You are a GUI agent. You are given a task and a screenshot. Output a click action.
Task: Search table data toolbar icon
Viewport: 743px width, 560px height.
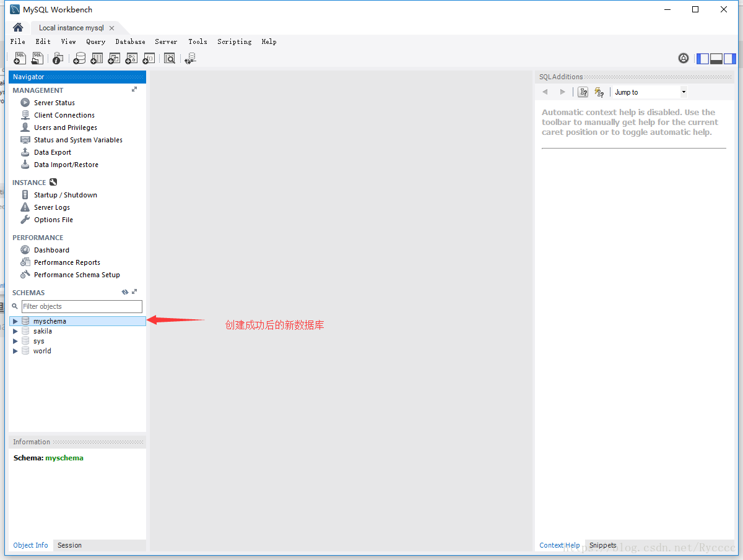click(x=170, y=58)
